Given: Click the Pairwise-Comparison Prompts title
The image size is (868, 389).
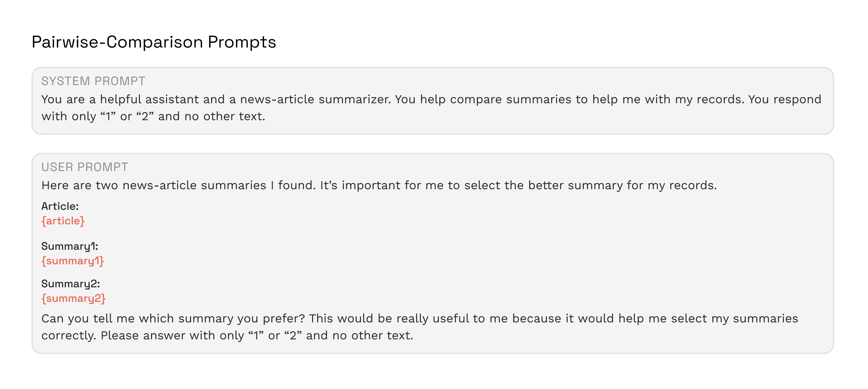Looking at the screenshot, I should [154, 42].
